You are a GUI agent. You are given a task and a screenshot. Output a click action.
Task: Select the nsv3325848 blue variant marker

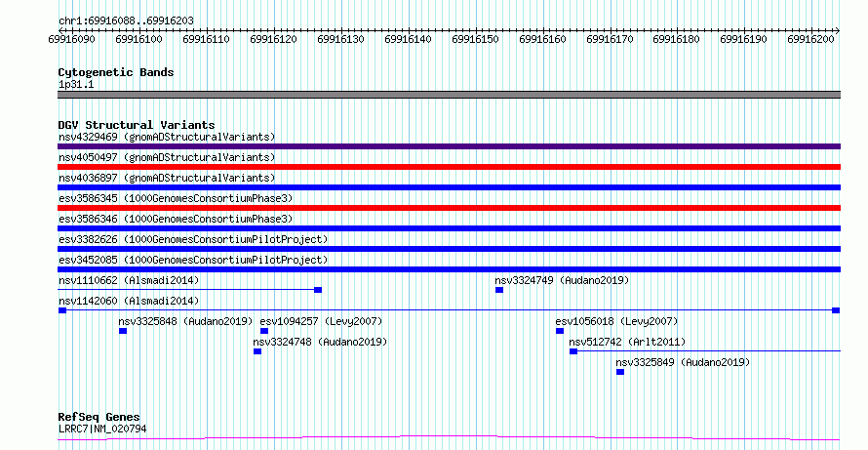point(123,331)
